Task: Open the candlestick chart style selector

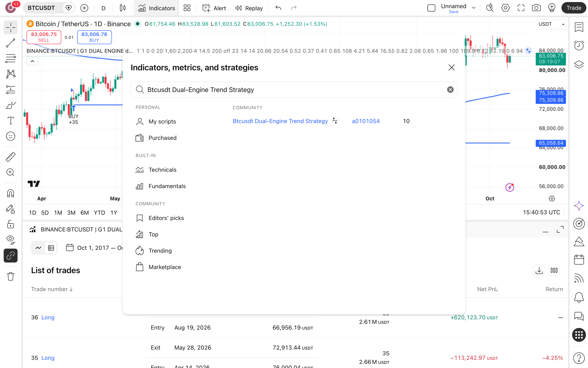Action: pos(123,8)
